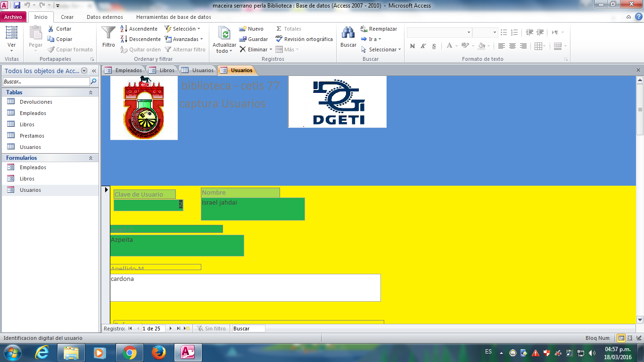
Task: Click Nuevo record icon in ribbon
Action: click(x=243, y=29)
